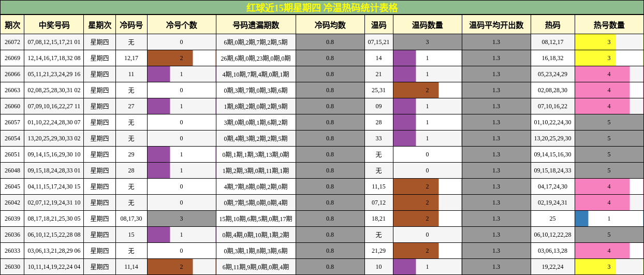Select warm code cell 18,21
The width and height of the screenshot is (644, 275).
click(379, 219)
